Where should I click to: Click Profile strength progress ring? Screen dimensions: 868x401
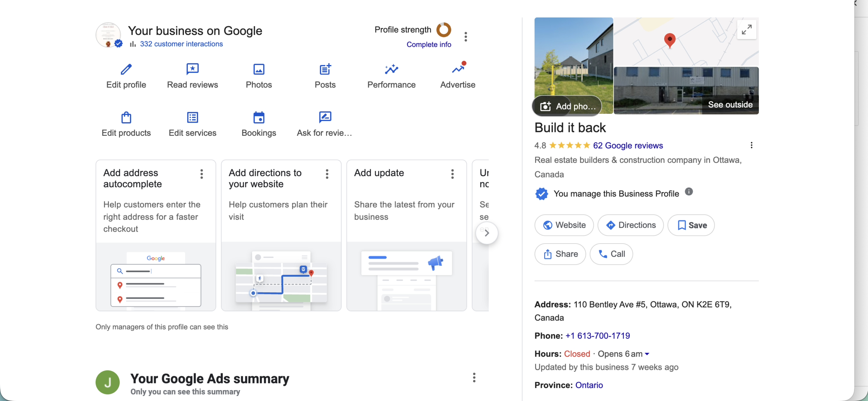[443, 30]
